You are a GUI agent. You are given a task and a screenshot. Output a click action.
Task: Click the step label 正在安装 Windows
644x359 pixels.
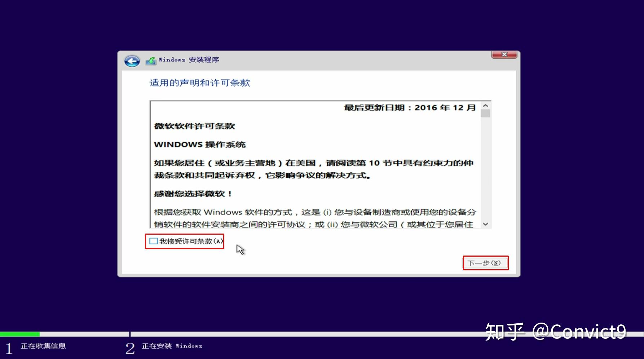click(x=172, y=346)
